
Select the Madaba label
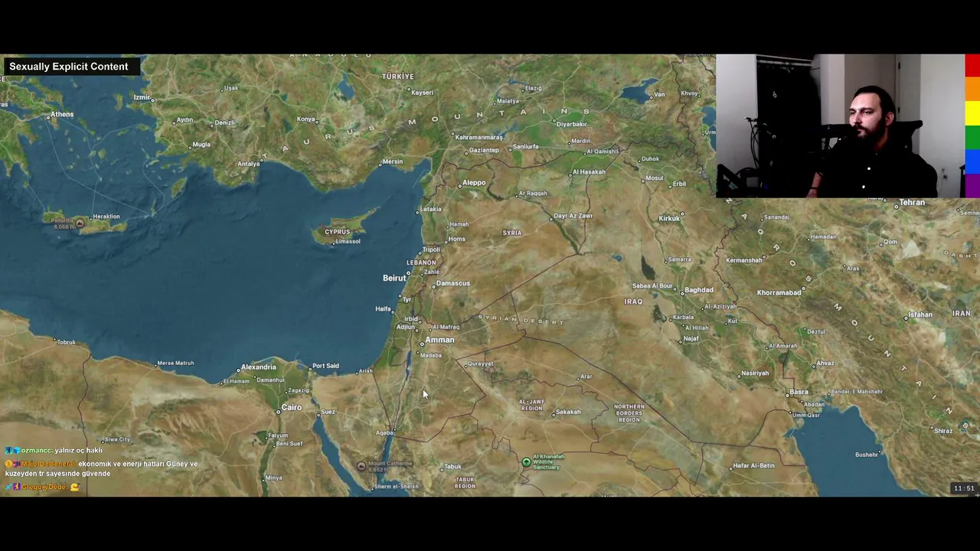point(431,355)
